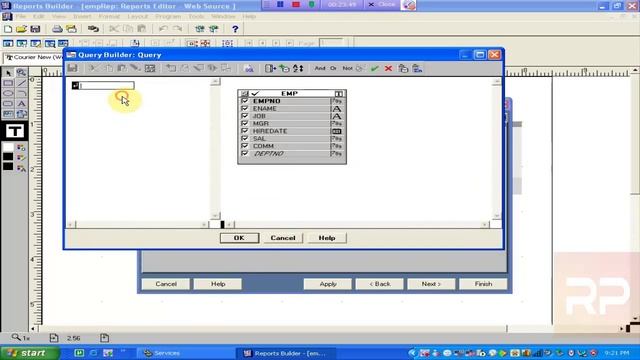Screen dimensions: 640x360
Task: Open the Program menu
Action: pos(168,16)
